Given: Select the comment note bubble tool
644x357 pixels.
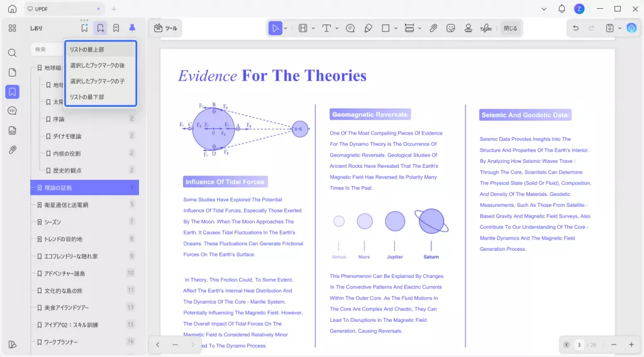Looking at the screenshot, I should [350, 28].
